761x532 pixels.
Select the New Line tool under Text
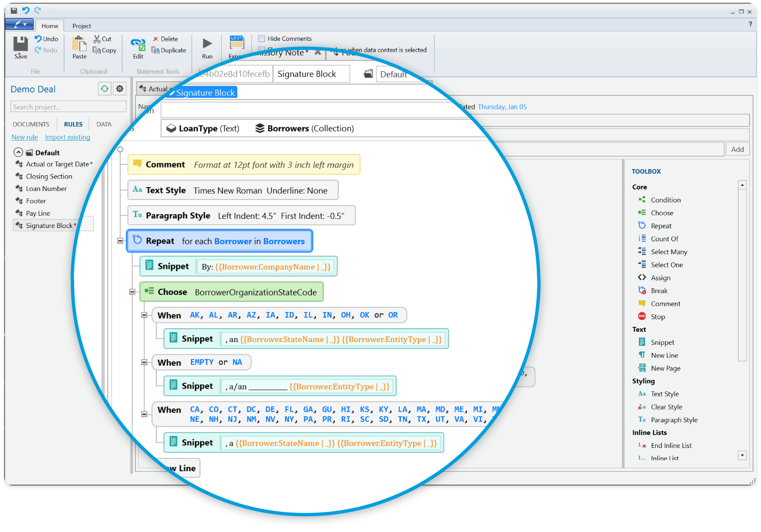pyautogui.click(x=664, y=355)
